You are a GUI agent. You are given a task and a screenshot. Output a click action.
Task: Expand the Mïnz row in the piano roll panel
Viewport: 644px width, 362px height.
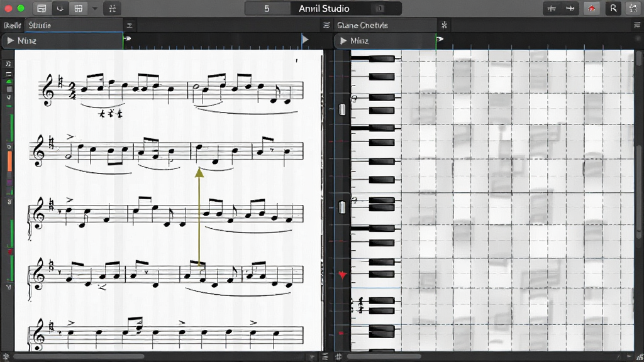[x=343, y=41]
